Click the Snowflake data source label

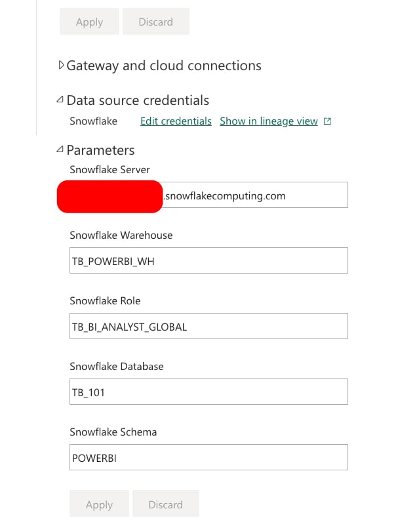coord(93,121)
